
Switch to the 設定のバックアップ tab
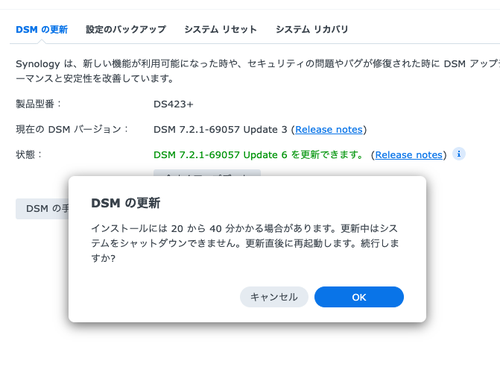(126, 29)
